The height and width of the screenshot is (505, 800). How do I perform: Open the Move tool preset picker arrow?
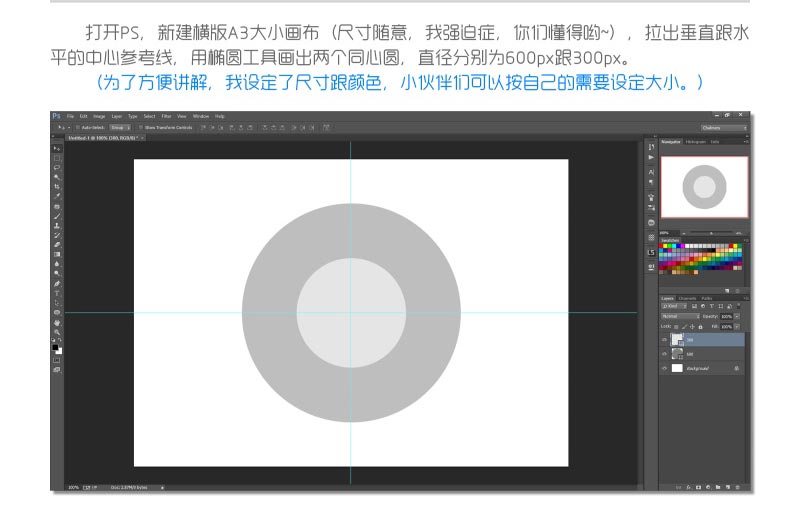69,128
